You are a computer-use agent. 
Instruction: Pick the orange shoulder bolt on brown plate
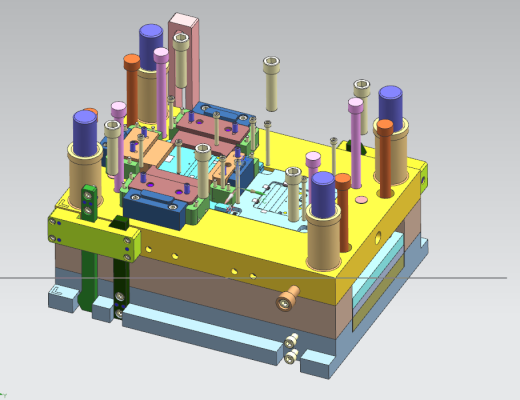[287, 298]
